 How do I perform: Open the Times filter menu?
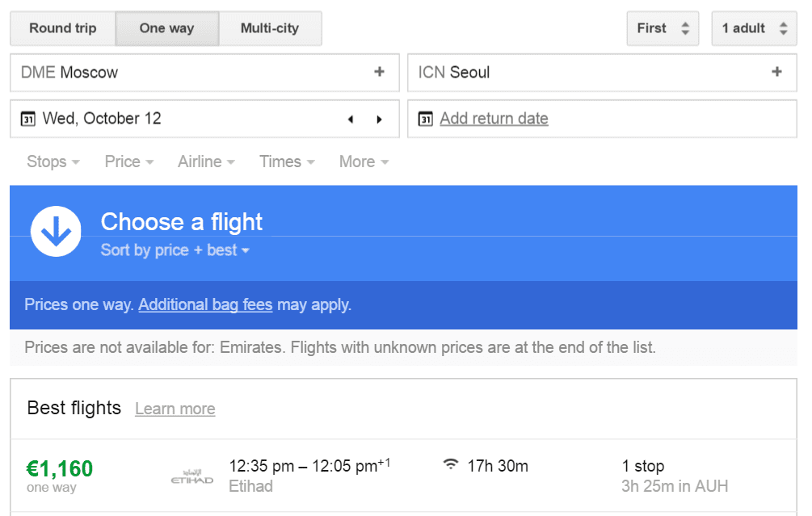pos(288,162)
